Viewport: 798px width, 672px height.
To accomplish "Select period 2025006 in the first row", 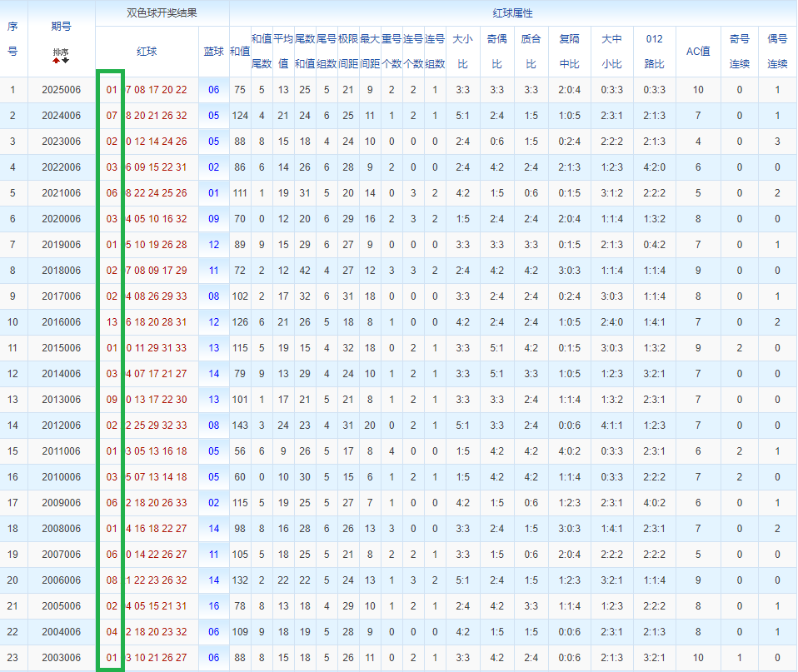I will coord(61,90).
